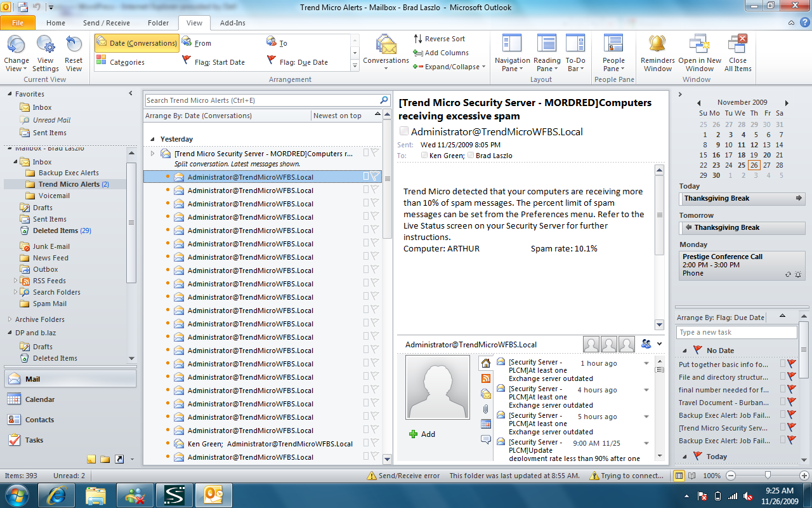812x508 pixels.
Task: Show the RSS feed icon in People Pane
Action: (x=486, y=378)
